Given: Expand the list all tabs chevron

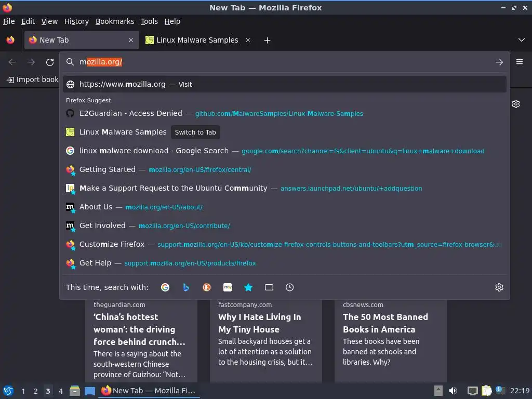Looking at the screenshot, I should pyautogui.click(x=521, y=40).
